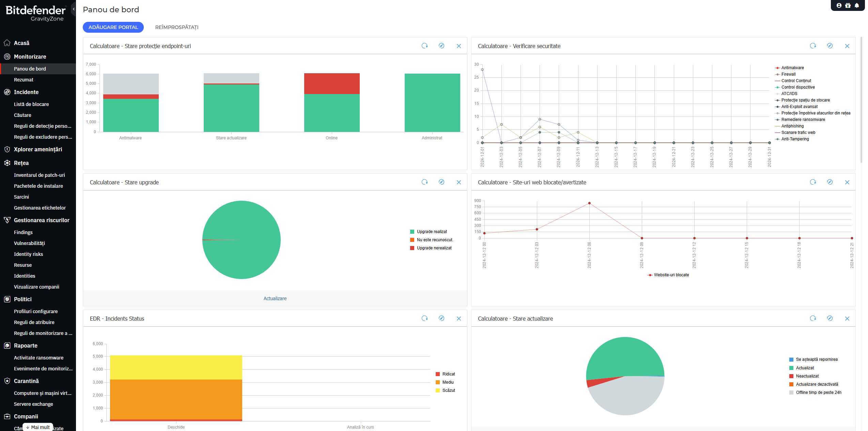Image resolution: width=868 pixels, height=431 pixels.
Task: Open the user account icon
Action: click(x=839, y=5)
